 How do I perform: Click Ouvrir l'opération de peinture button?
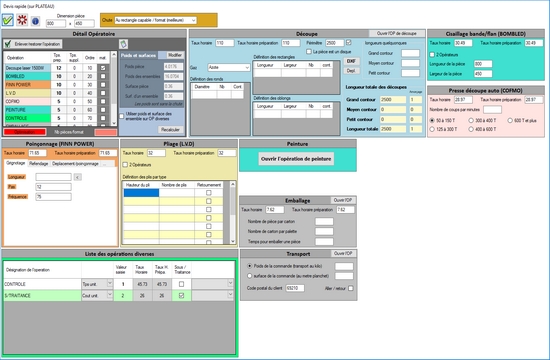[296, 159]
